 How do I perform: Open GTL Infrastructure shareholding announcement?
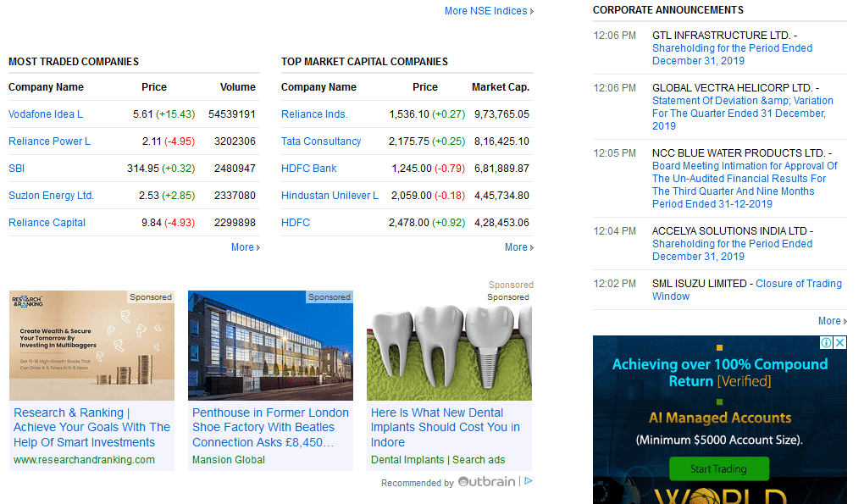(732, 54)
